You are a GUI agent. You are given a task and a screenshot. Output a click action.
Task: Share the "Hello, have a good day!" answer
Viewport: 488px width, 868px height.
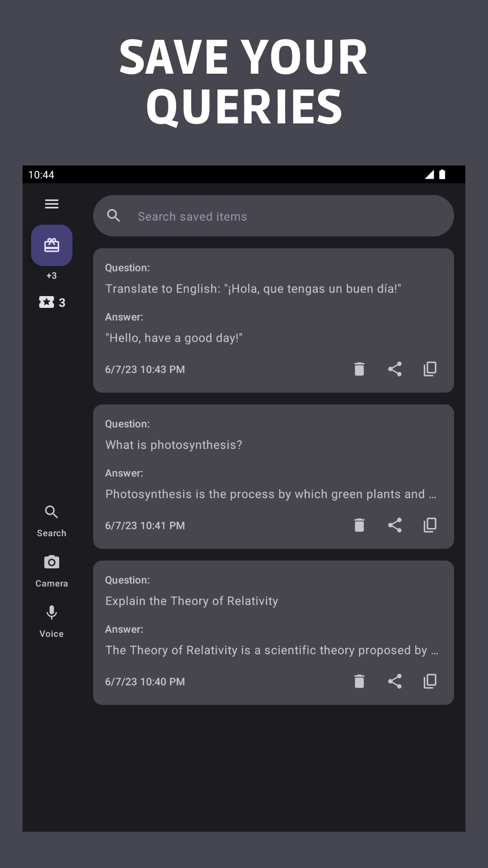[x=395, y=369]
